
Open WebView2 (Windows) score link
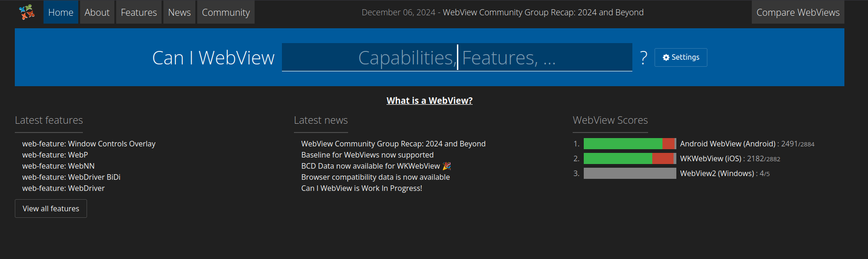point(717,173)
